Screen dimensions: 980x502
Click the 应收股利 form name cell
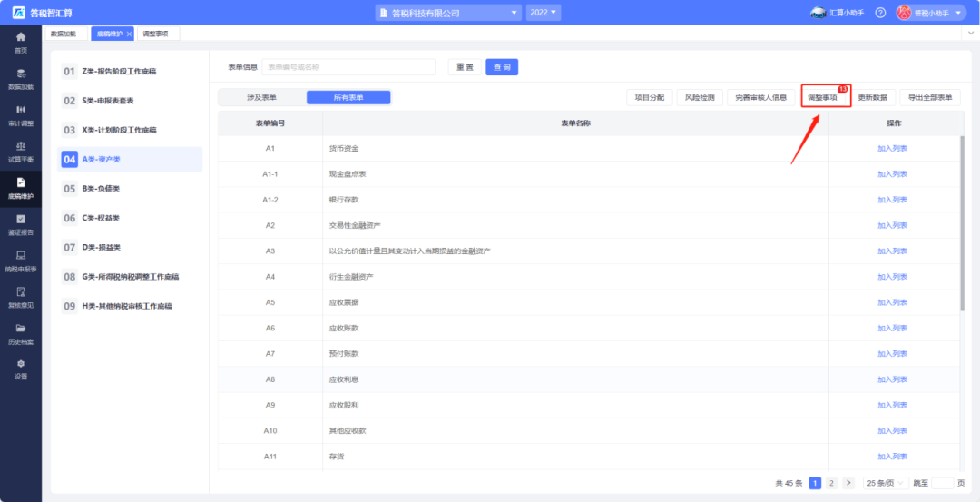[x=575, y=405]
